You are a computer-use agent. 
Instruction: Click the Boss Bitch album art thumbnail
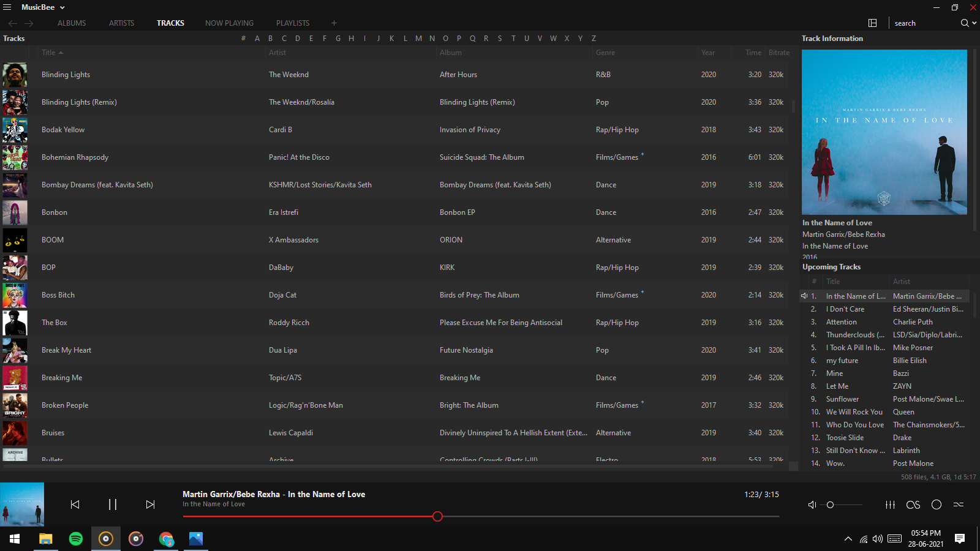[x=15, y=295]
